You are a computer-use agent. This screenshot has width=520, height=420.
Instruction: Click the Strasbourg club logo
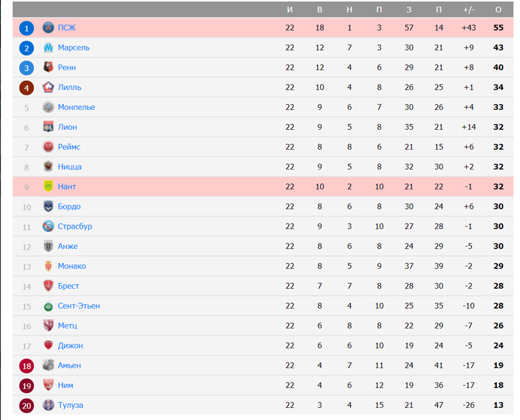pos(48,226)
